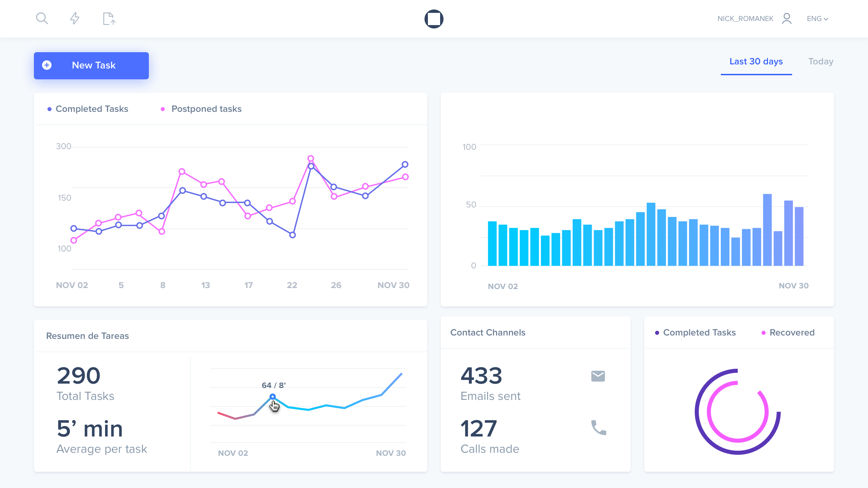The height and width of the screenshot is (488, 868).
Task: Expand the ENG language dropdown
Action: pos(817,19)
